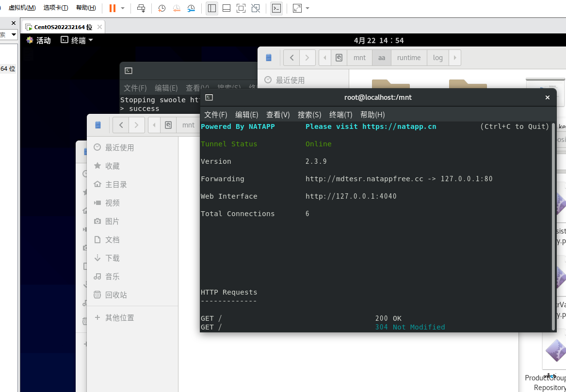Click the root@localhost:/mnt terminal scrollbar

[553, 226]
